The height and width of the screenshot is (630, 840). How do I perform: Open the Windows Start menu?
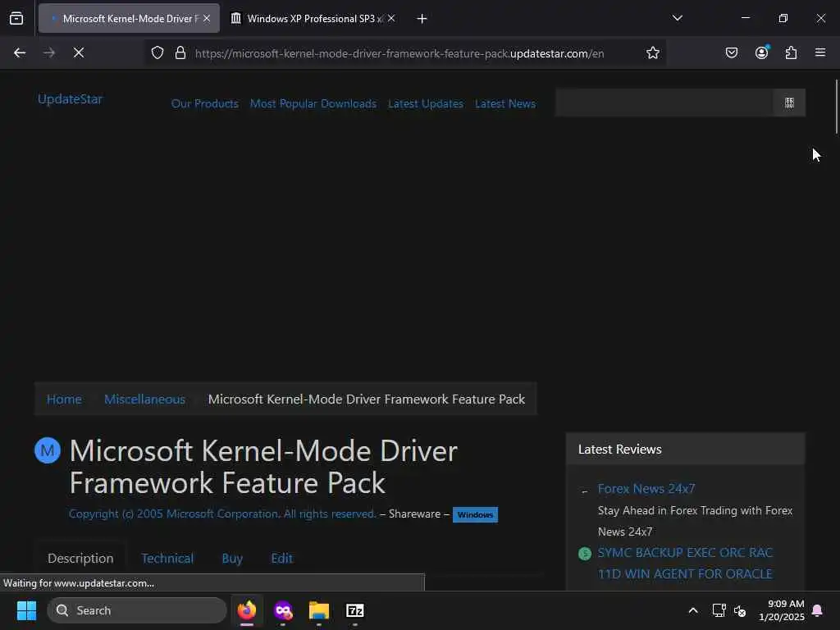pyautogui.click(x=26, y=610)
